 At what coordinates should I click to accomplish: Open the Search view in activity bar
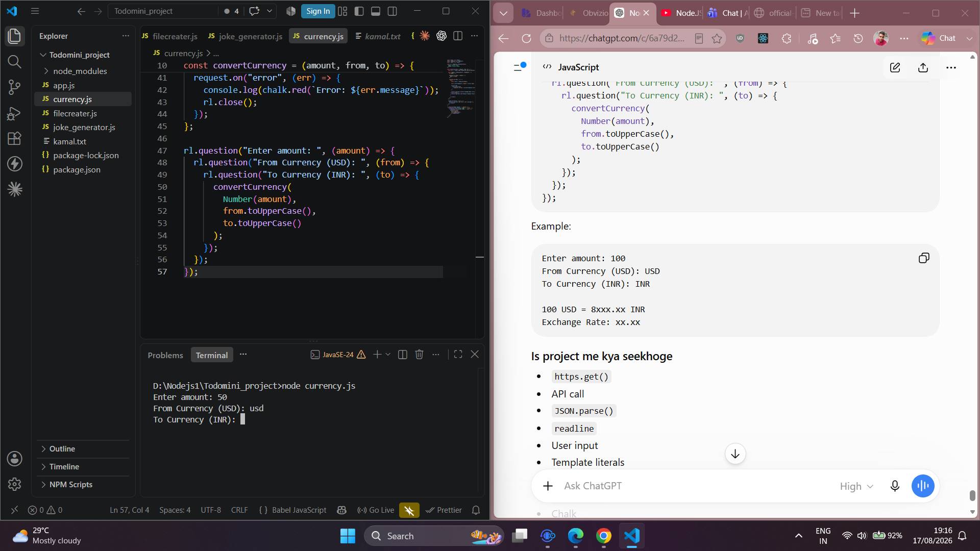coord(14,62)
